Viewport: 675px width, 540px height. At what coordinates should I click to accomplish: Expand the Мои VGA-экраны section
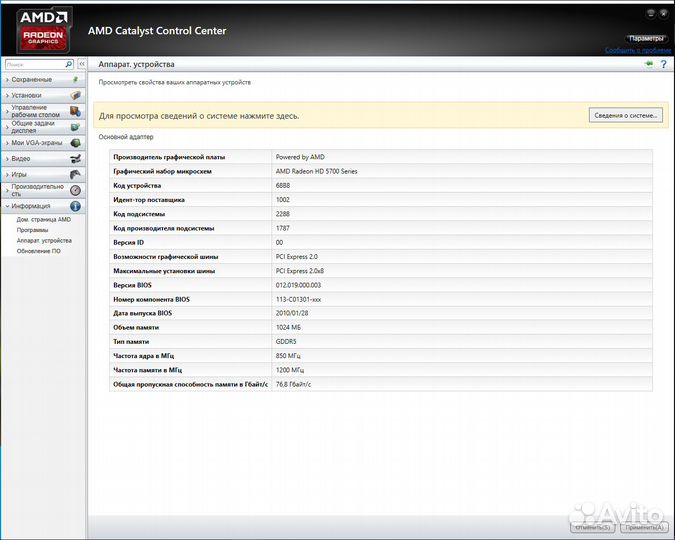pos(43,143)
